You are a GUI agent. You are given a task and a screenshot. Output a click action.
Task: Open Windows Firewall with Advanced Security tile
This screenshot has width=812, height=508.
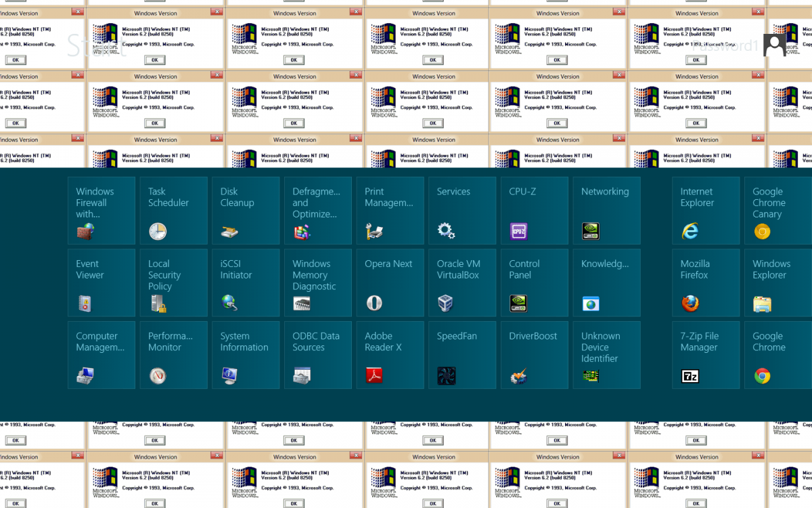point(101,211)
